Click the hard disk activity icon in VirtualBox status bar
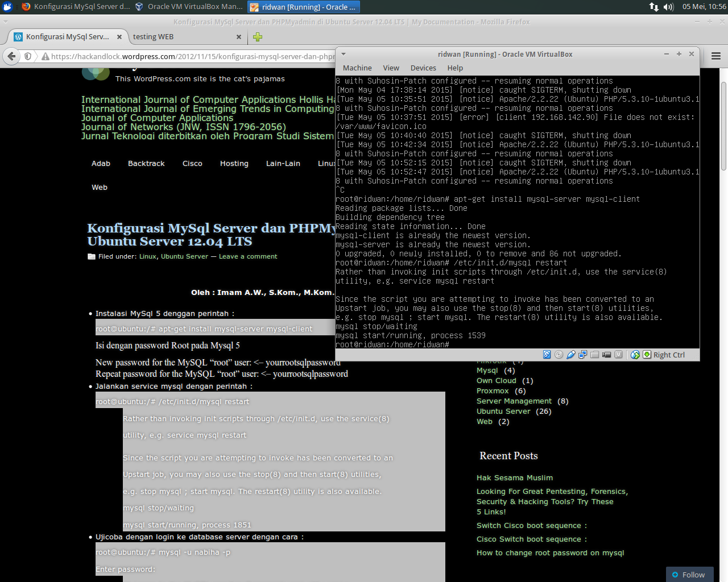Image resolution: width=728 pixels, height=582 pixels. click(x=547, y=355)
